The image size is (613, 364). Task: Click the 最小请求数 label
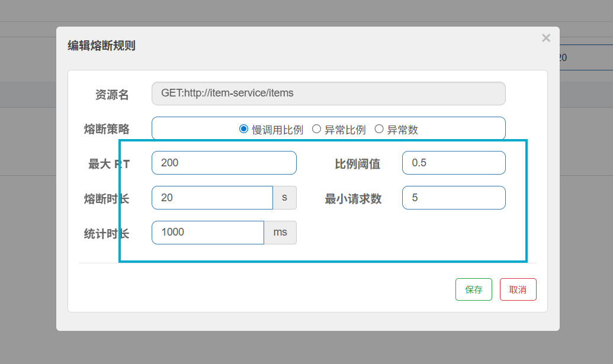353,199
